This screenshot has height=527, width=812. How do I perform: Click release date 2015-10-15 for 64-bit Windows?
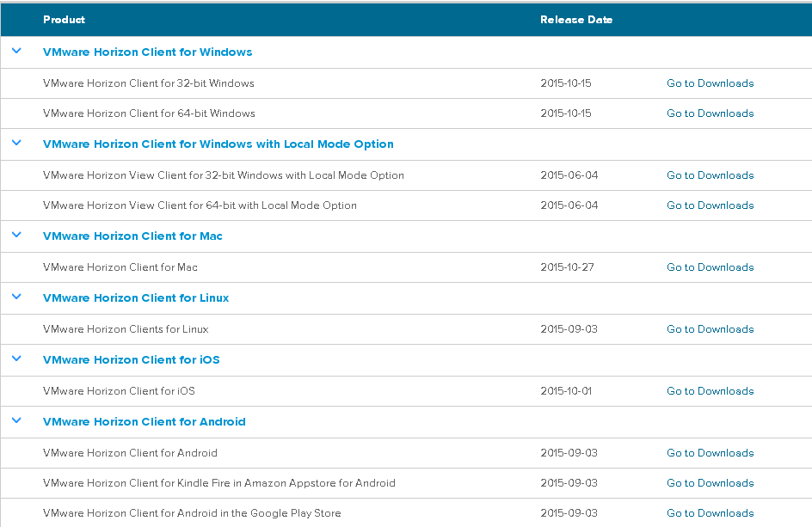click(x=566, y=113)
